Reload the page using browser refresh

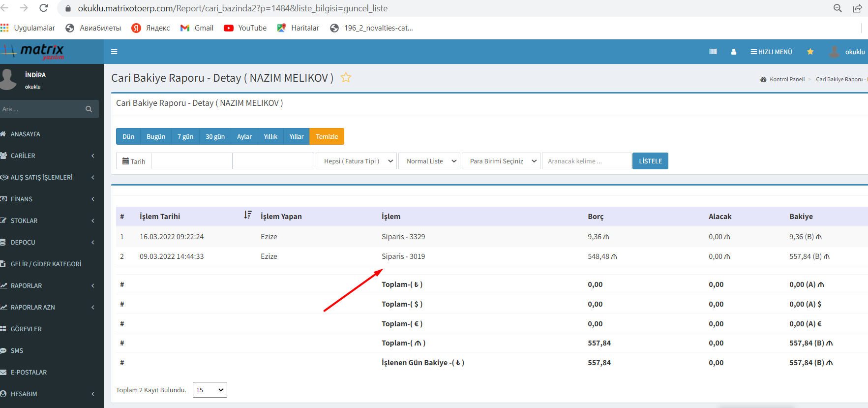click(44, 8)
